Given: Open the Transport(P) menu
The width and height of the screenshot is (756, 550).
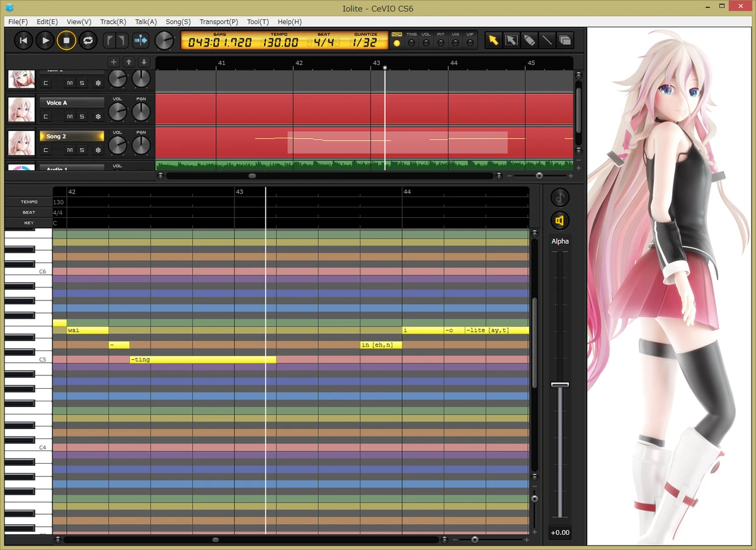Looking at the screenshot, I should pyautogui.click(x=218, y=21).
